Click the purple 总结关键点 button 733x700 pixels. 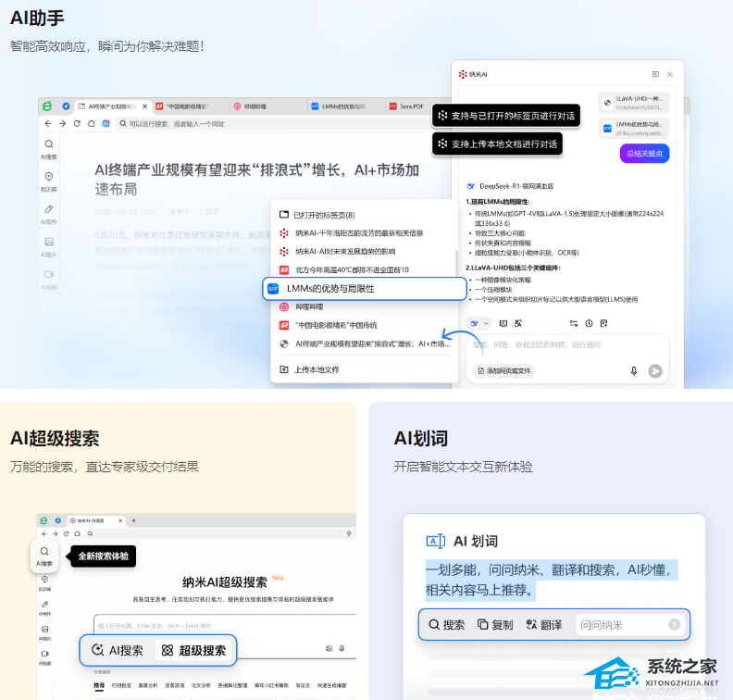click(645, 154)
